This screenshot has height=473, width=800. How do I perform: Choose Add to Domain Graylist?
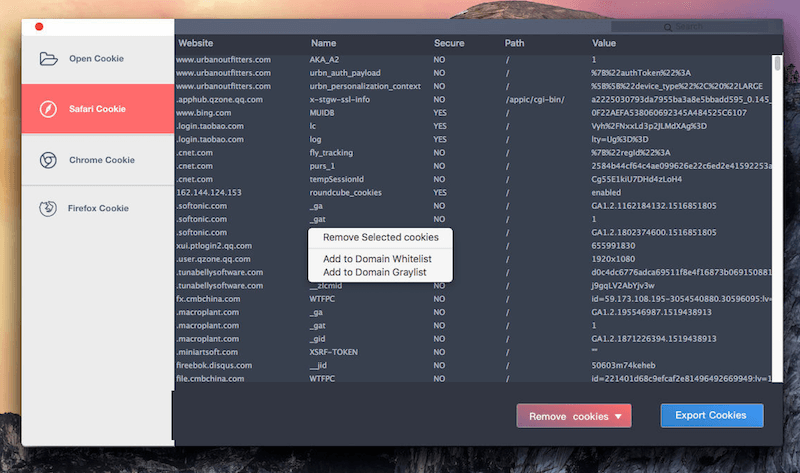coord(374,272)
